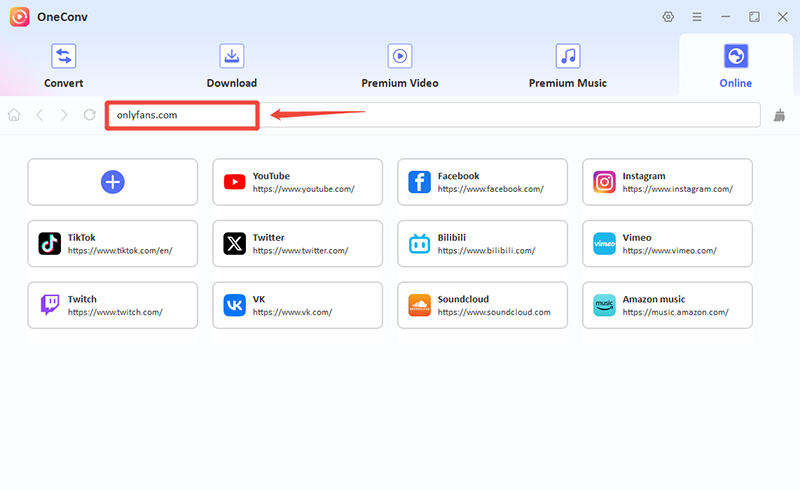Focus the URL address field
The height and width of the screenshot is (490, 800).
pos(433,115)
